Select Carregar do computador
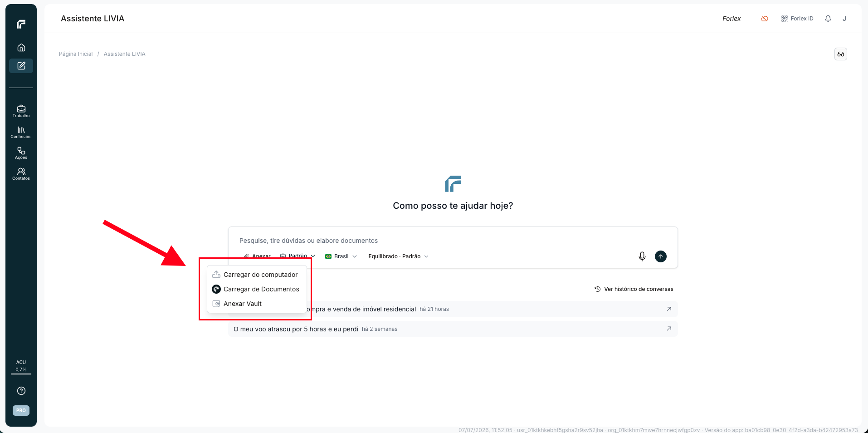This screenshot has height=433, width=868. tap(257, 275)
